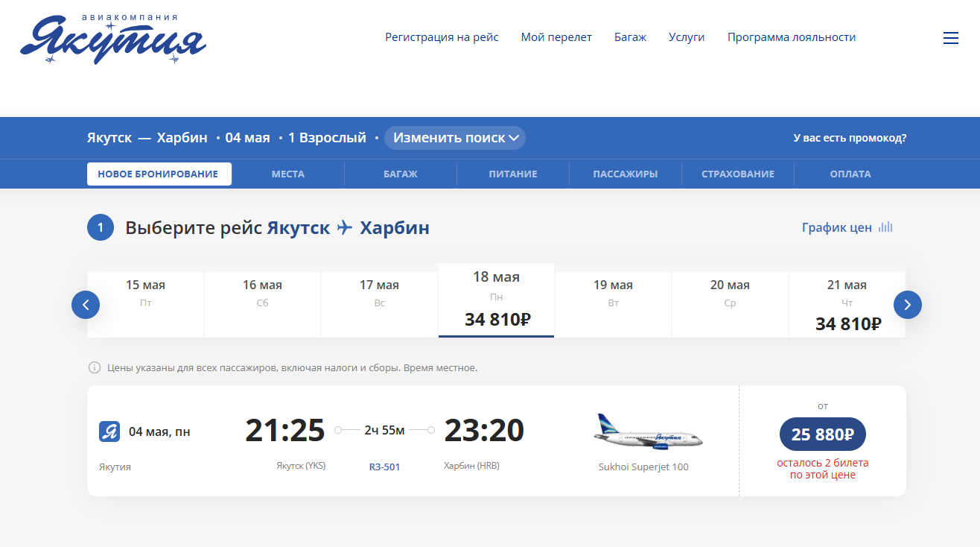Open Регистрация на рейс menu item
This screenshot has height=547, width=980.
point(442,37)
